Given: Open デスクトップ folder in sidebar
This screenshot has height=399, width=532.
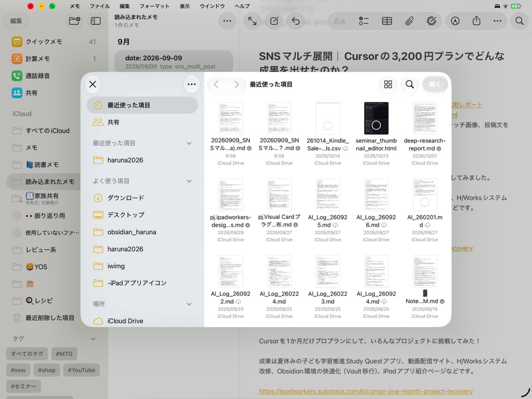Looking at the screenshot, I should click(x=142, y=215).
